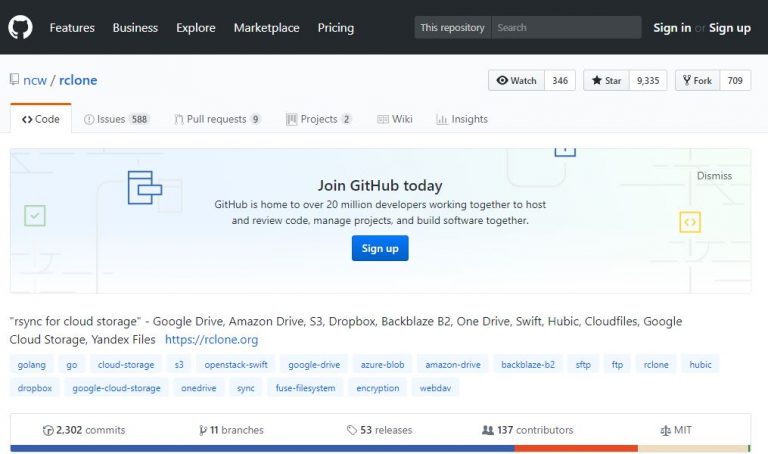This screenshot has width=768, height=454.
Task: Click the 'This repository' search scope label
Action: pyautogui.click(x=453, y=27)
